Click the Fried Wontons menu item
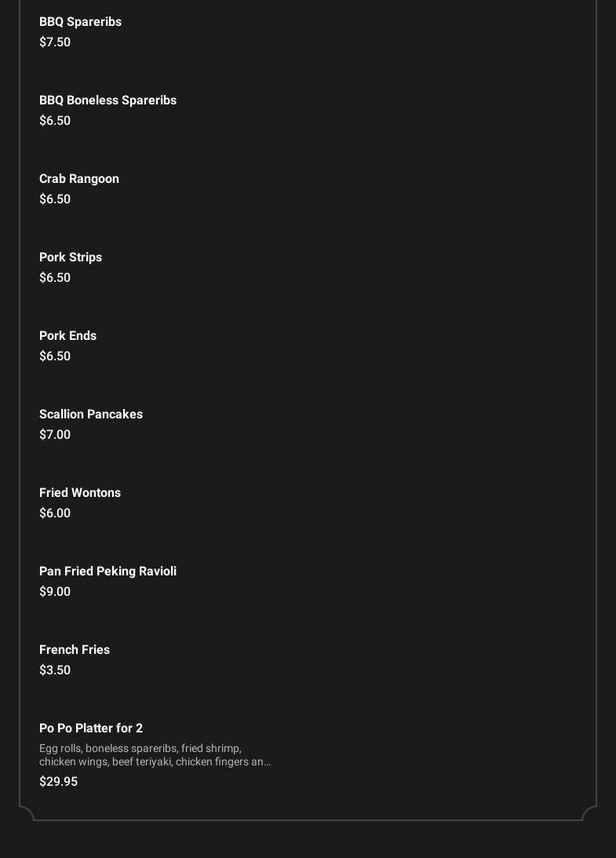616x858 pixels. pyautogui.click(x=80, y=493)
